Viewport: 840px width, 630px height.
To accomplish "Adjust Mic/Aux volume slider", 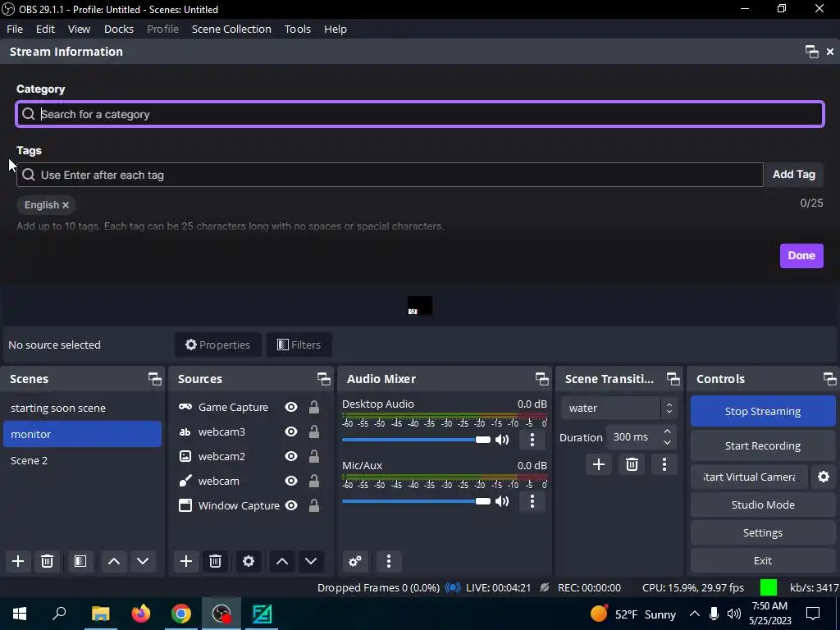I will point(416,501).
